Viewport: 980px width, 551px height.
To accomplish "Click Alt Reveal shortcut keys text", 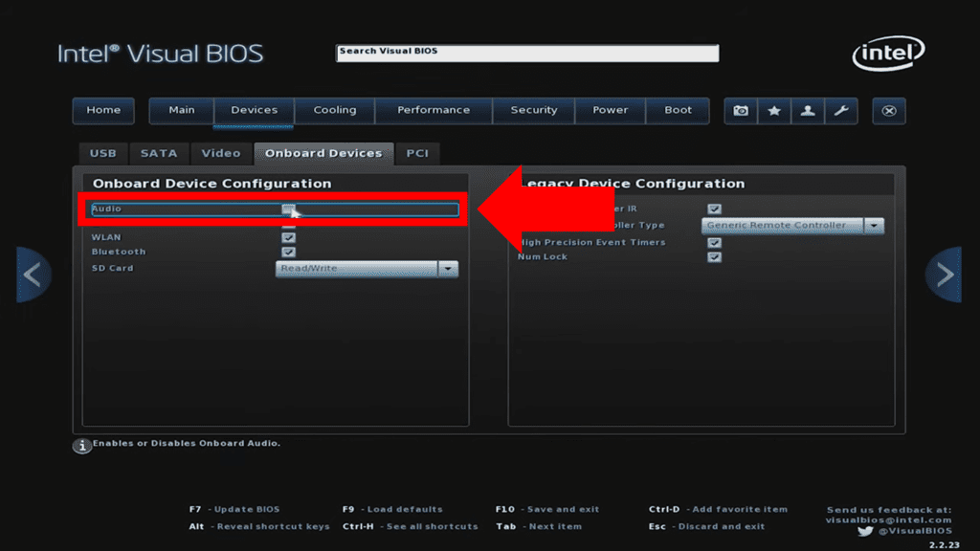I will tap(259, 527).
